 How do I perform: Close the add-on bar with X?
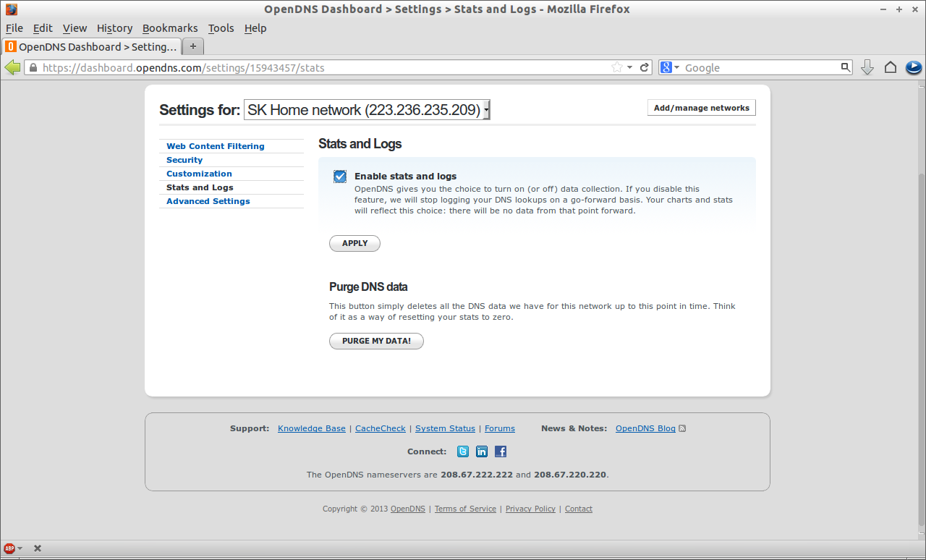38,548
